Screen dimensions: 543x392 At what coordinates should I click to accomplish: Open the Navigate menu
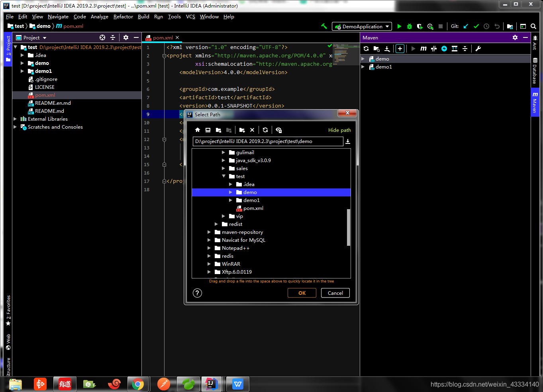[58, 17]
